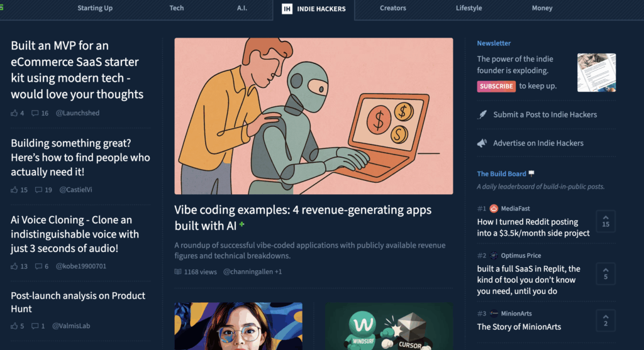Open The Story of MinionArts post

(x=519, y=327)
